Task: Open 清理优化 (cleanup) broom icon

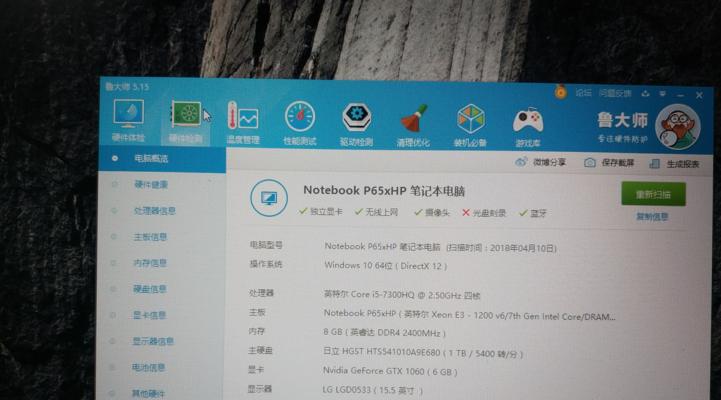Action: click(414, 119)
